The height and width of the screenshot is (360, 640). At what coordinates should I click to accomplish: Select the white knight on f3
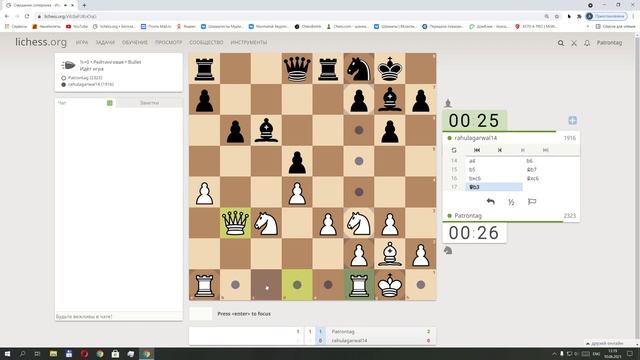[359, 223]
